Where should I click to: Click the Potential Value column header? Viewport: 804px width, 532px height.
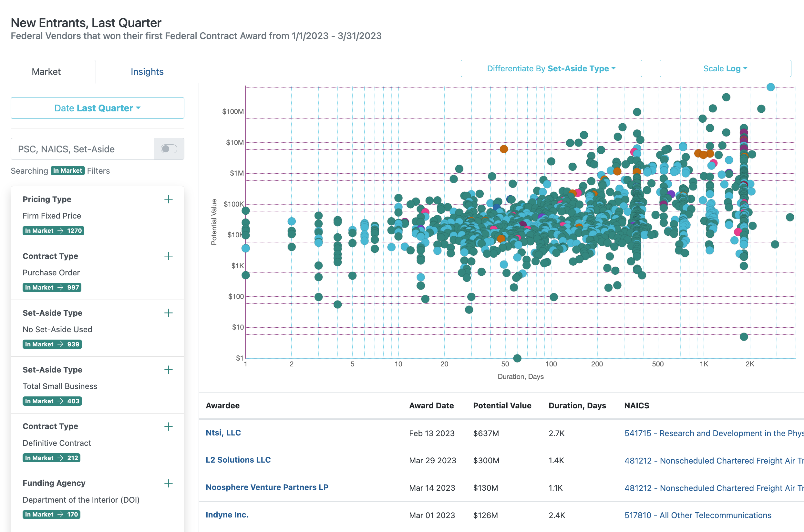point(502,405)
